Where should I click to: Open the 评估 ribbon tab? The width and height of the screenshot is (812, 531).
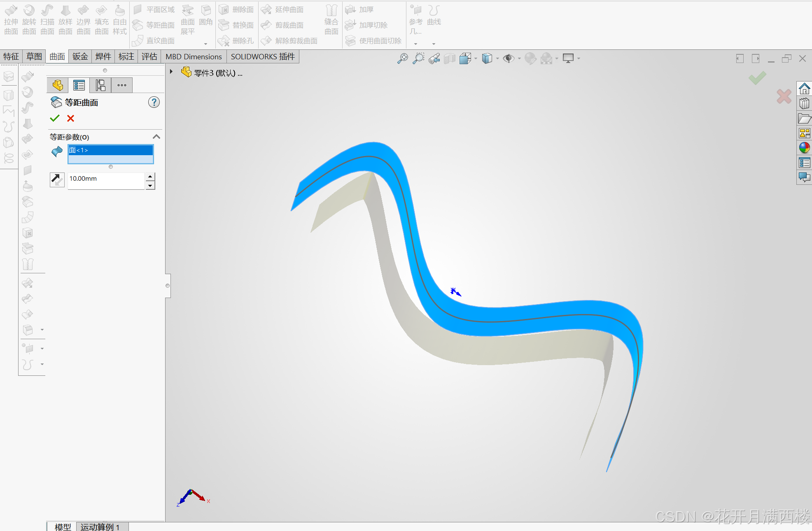click(149, 56)
